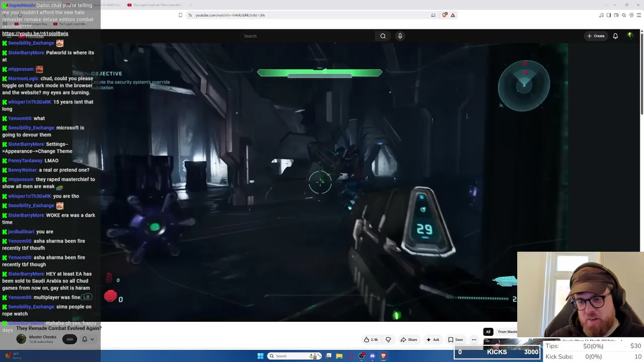Open the tab search dropdown arrow
Image resolution: width=644 pixels, height=362 pixels.
pos(607,5)
